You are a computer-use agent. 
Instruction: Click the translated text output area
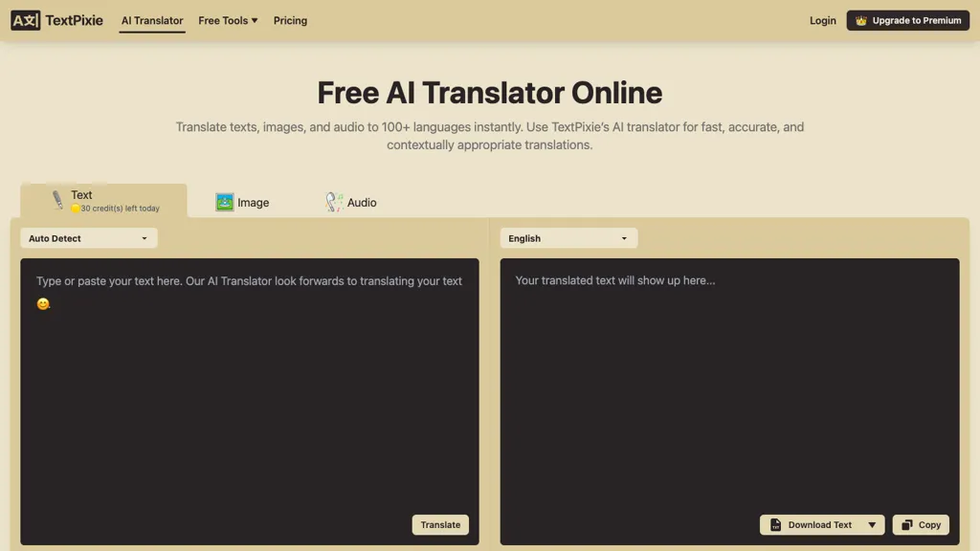729,383
